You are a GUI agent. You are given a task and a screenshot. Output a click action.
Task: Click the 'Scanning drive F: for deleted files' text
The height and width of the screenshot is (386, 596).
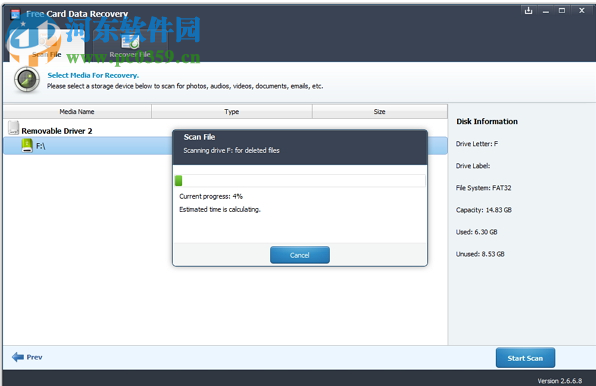tap(231, 150)
